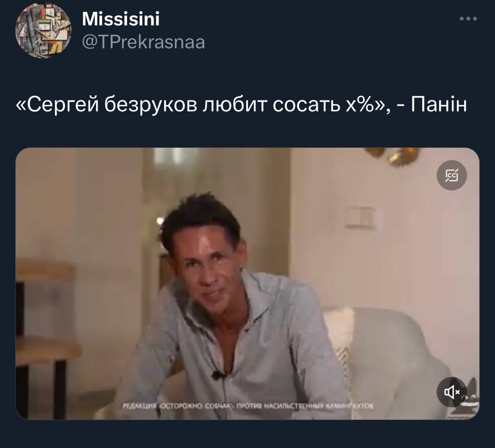Open the tweet by clicking its text

pyautogui.click(x=241, y=105)
